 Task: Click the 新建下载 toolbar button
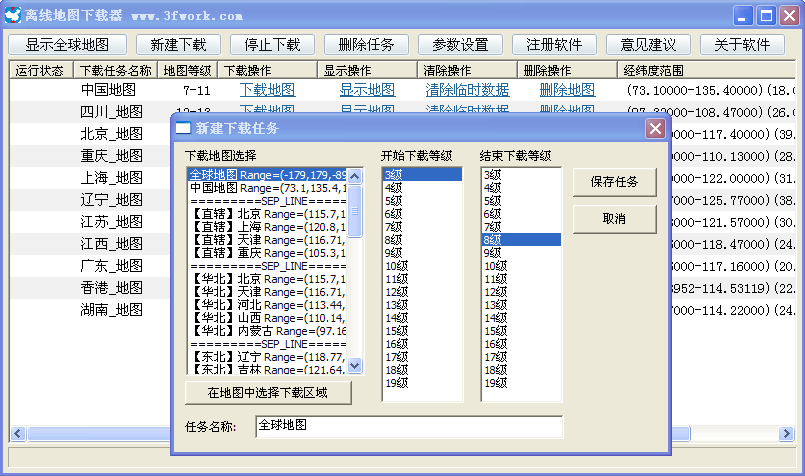[178, 45]
